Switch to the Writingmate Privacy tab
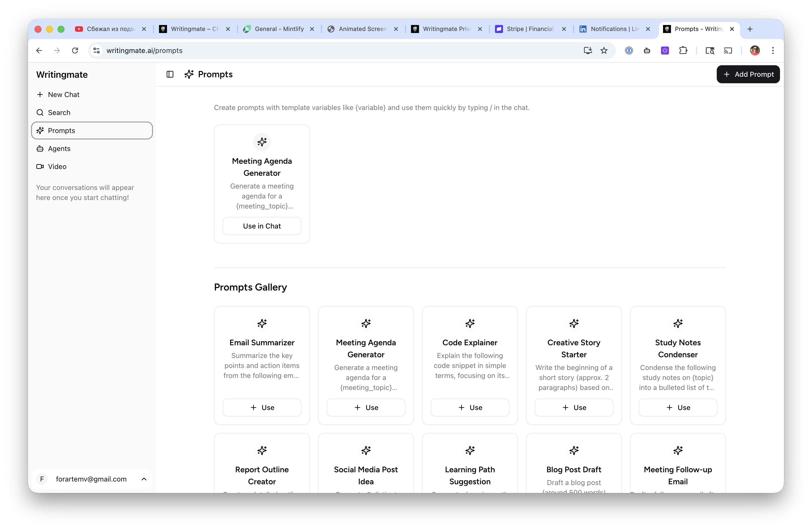 point(446,29)
